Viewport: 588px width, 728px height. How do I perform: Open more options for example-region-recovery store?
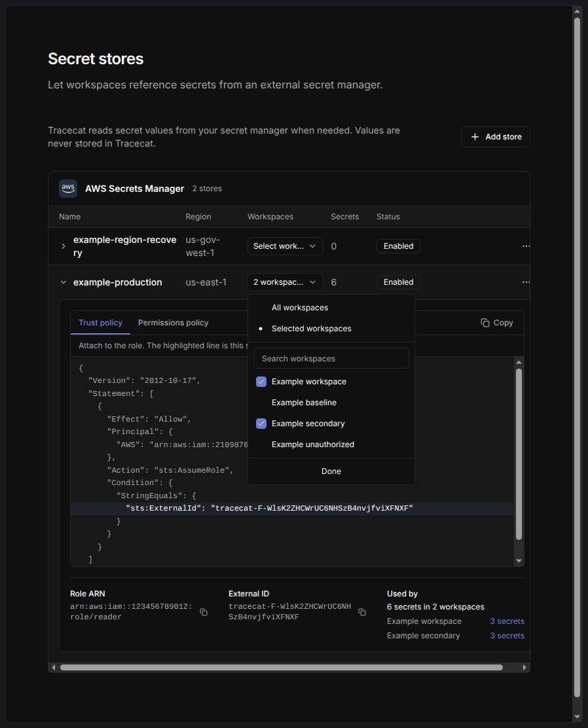pyautogui.click(x=526, y=246)
